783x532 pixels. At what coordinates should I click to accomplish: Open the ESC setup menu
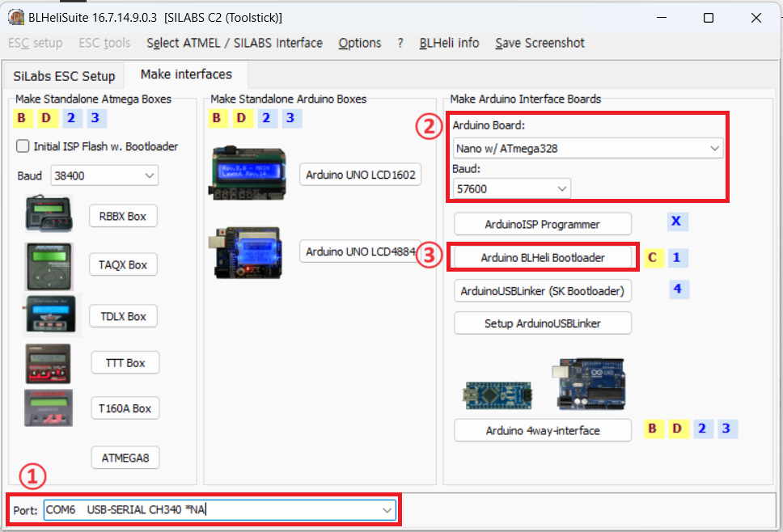point(36,44)
